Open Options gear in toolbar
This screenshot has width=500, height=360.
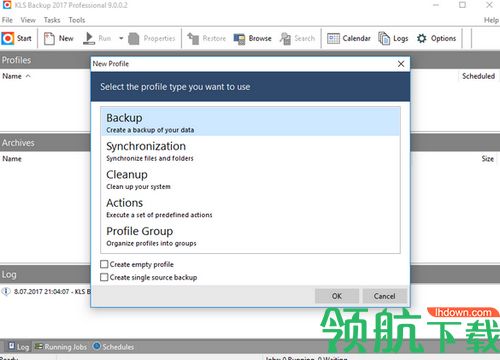422,38
